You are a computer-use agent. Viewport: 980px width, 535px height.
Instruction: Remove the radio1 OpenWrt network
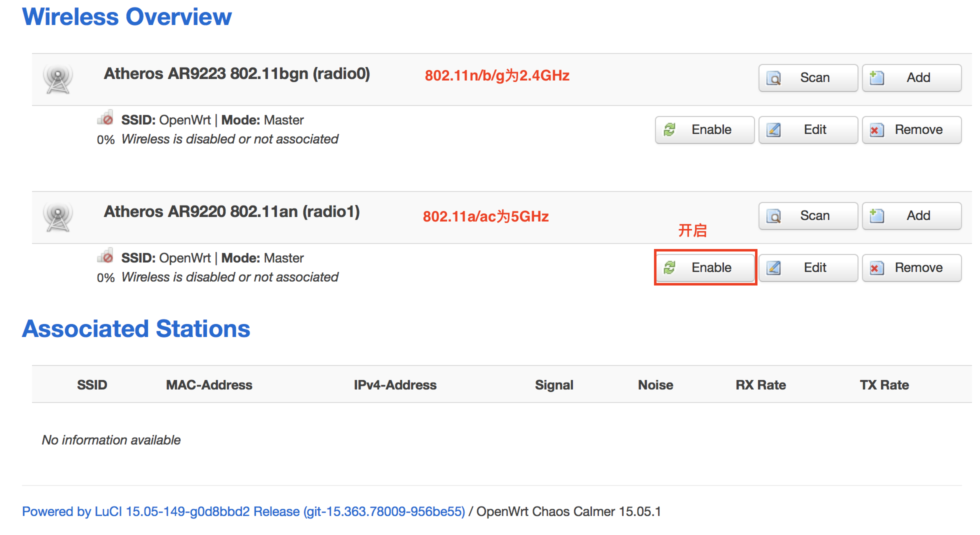pos(911,268)
